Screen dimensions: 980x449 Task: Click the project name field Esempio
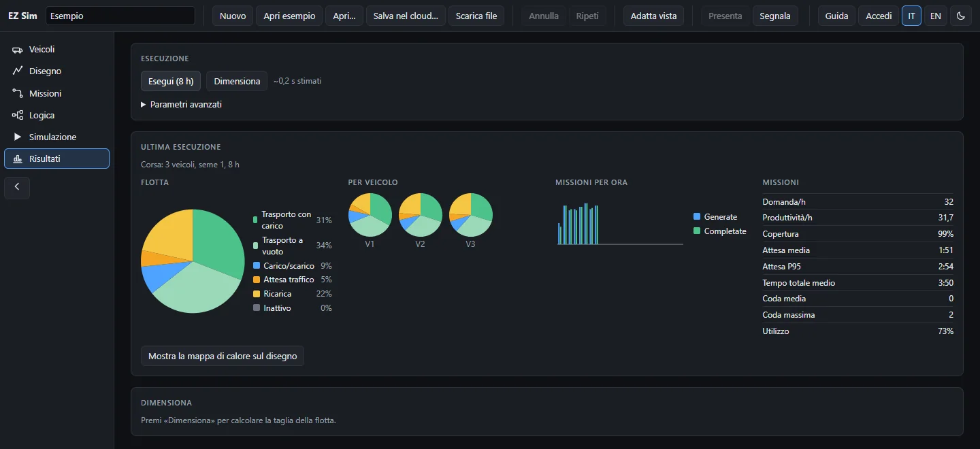[120, 16]
